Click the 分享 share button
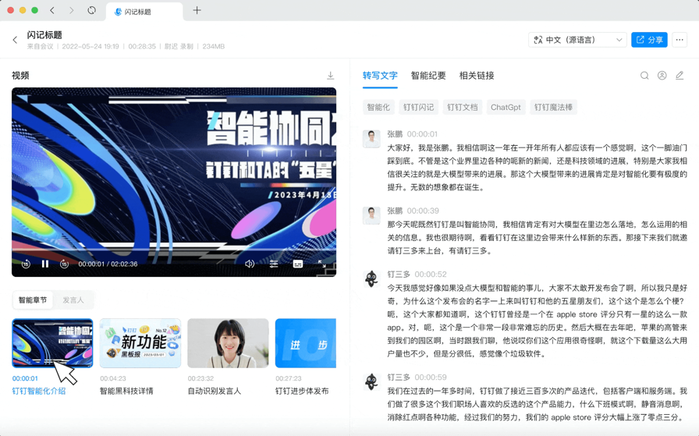 pos(649,40)
